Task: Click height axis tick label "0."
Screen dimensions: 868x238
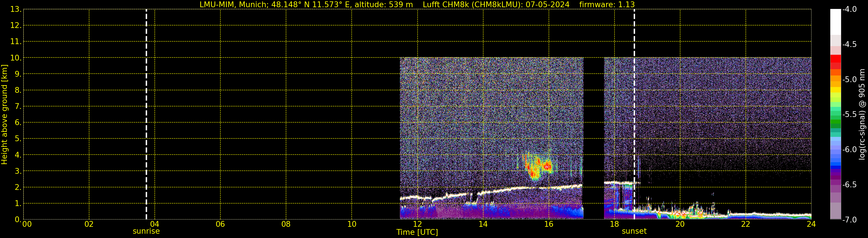Action: point(18,220)
